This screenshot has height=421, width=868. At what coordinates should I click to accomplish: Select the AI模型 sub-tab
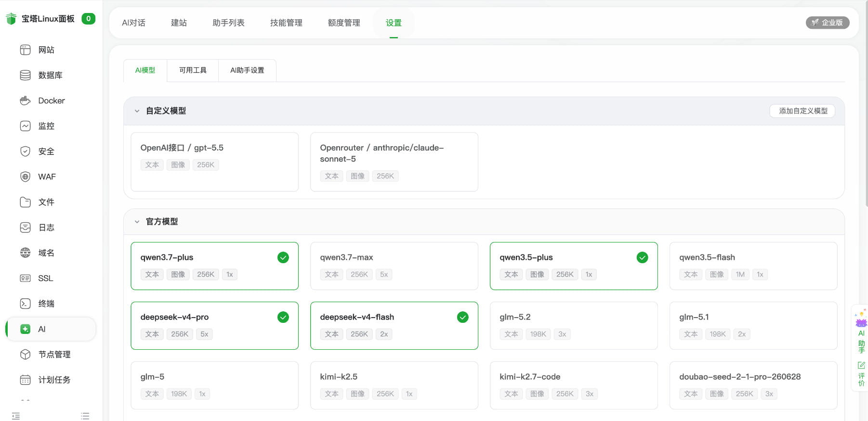click(145, 70)
